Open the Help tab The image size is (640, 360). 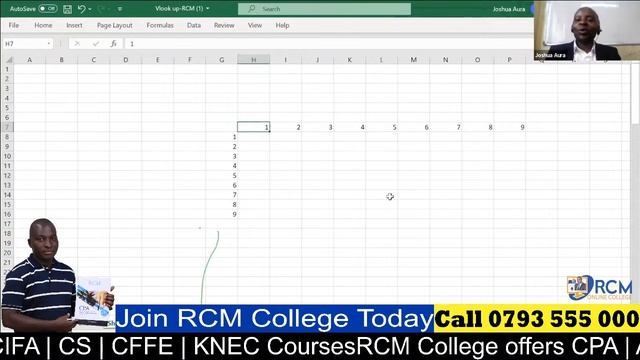click(x=282, y=25)
